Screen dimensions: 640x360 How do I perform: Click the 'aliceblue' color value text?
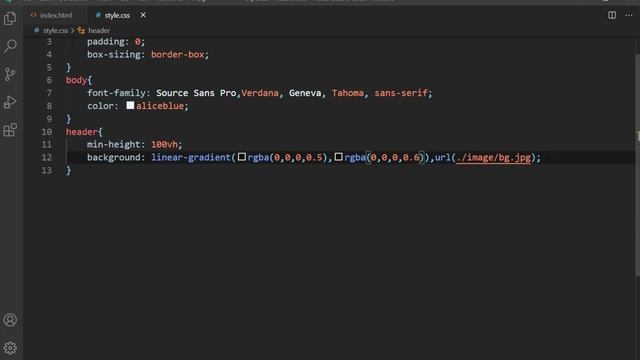160,106
